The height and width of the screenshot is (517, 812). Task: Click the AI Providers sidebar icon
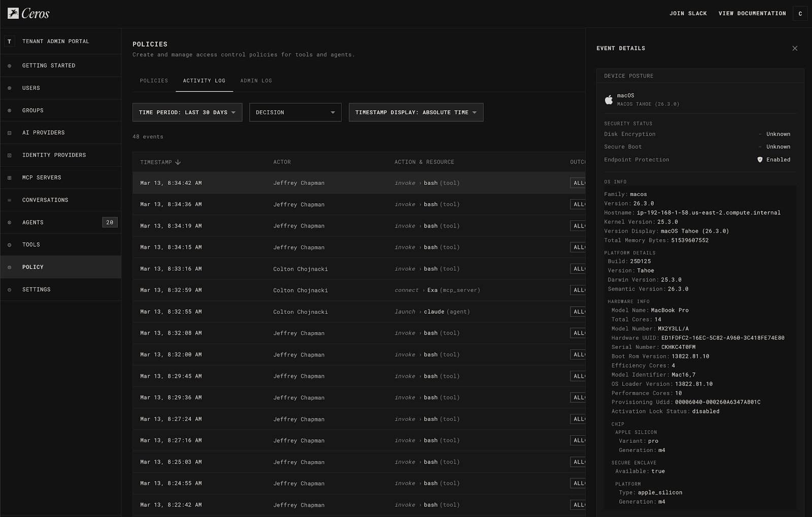point(9,133)
